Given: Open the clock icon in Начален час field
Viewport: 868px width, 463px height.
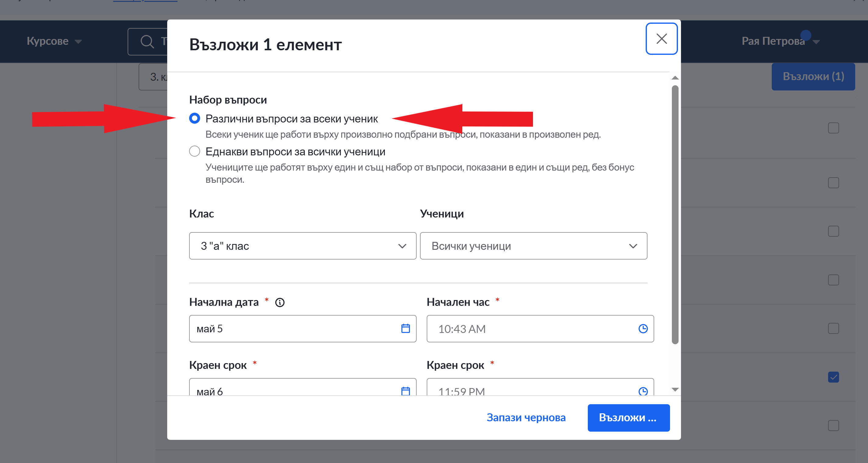Looking at the screenshot, I should [x=643, y=328].
